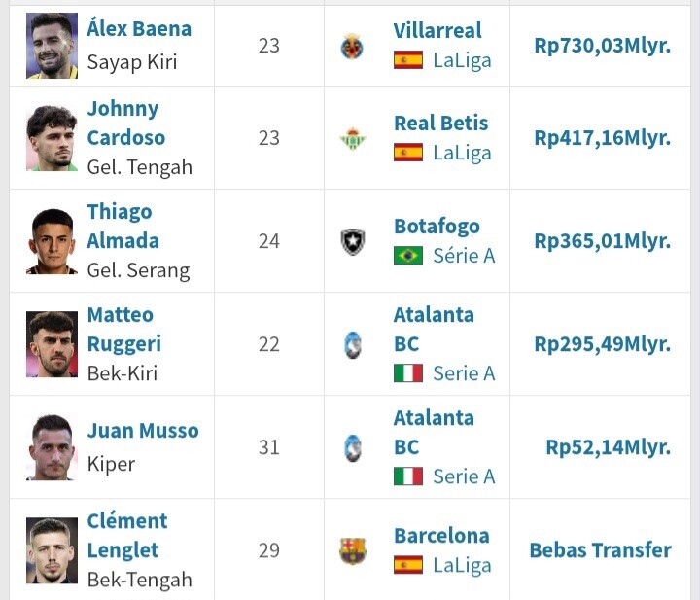Click Italy flag in Juan Musso row
This screenshot has height=600, width=700.
point(408,476)
